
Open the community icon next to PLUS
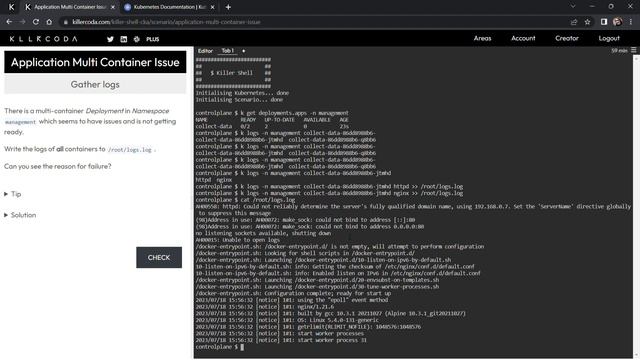coord(137,39)
